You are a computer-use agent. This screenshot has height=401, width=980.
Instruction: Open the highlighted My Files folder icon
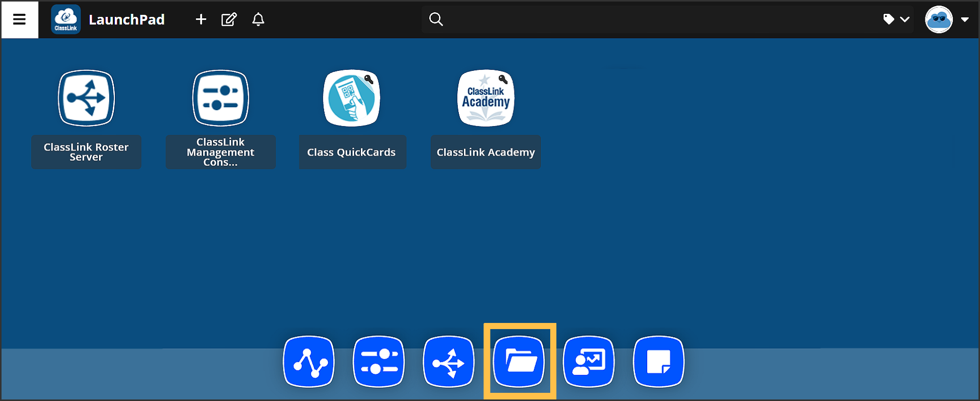click(x=519, y=362)
